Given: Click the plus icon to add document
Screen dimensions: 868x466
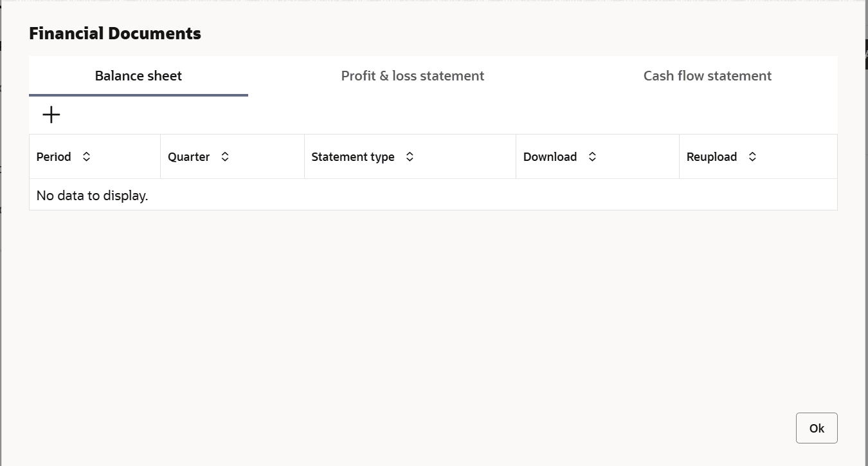Looking at the screenshot, I should tap(51, 115).
